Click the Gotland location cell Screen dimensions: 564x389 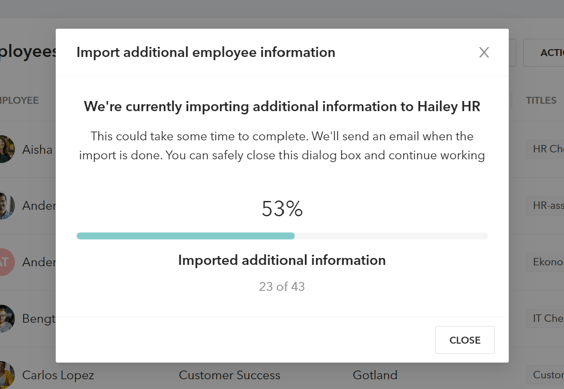[x=375, y=375]
